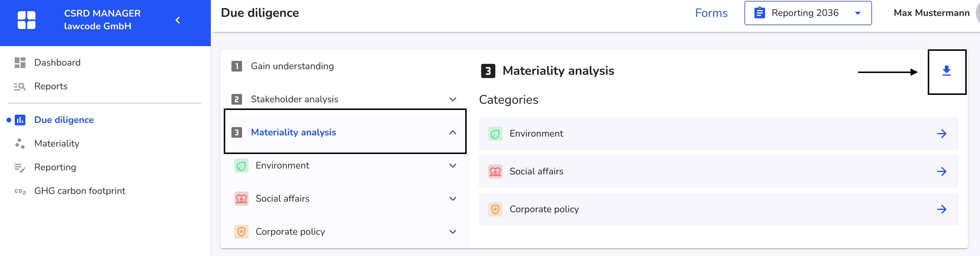
Task: Click the Max Mustermann user name
Action: pyautogui.click(x=931, y=13)
